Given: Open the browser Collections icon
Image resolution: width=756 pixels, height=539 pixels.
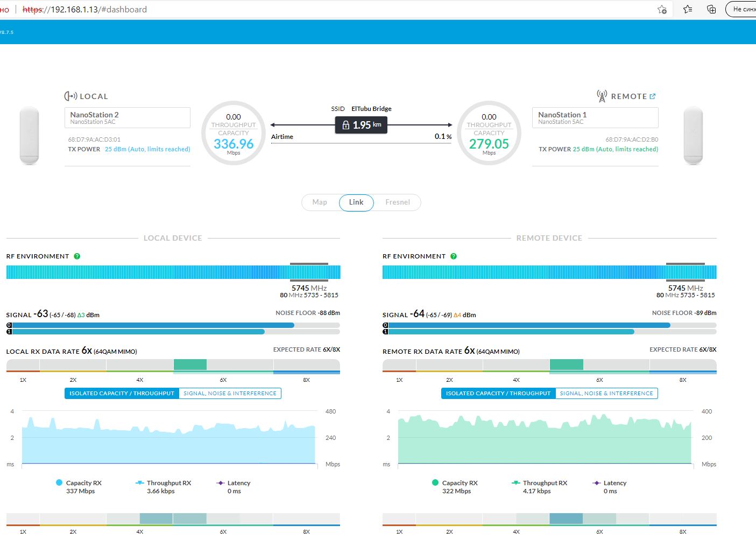Looking at the screenshot, I should [x=711, y=9].
